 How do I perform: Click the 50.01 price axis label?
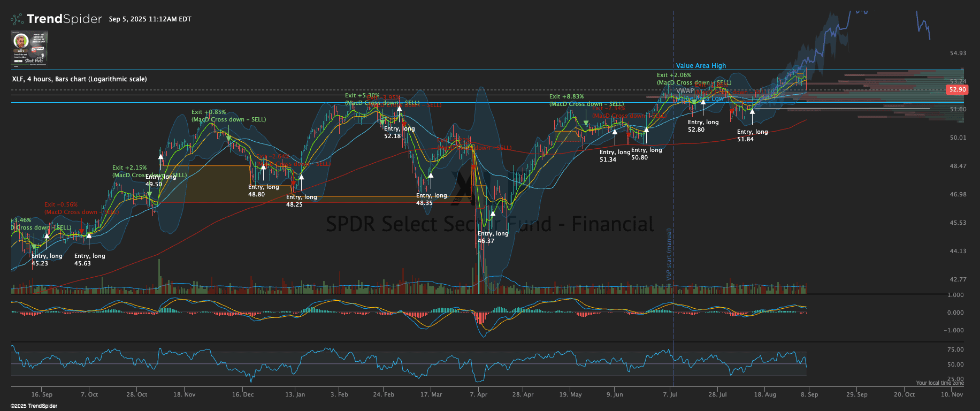pyautogui.click(x=958, y=138)
